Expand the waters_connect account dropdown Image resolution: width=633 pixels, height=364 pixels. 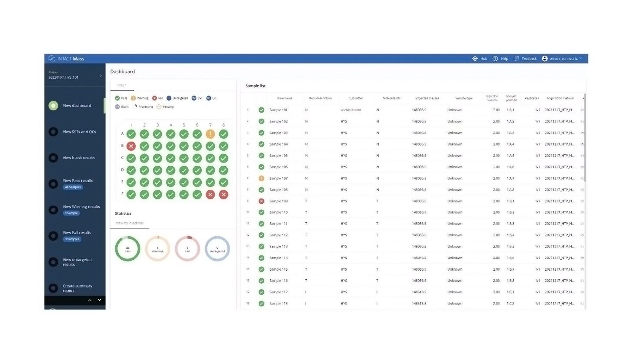581,59
